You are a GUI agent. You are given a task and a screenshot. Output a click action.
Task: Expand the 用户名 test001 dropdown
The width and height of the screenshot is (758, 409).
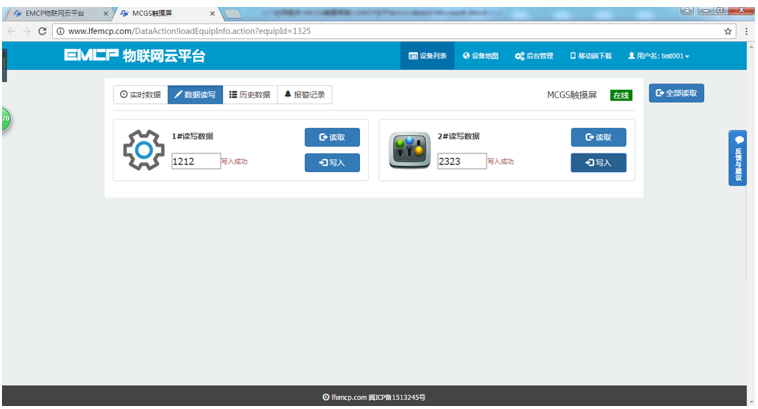pyautogui.click(x=658, y=56)
